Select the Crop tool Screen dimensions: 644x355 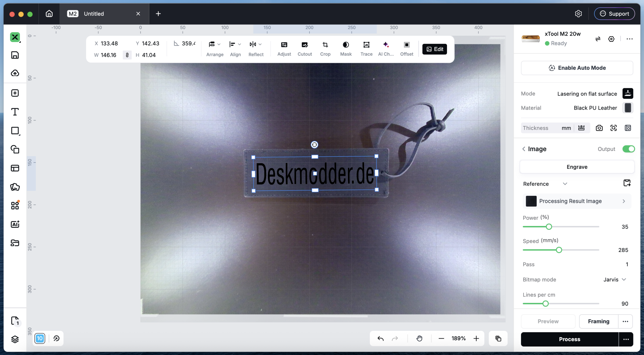click(x=325, y=49)
